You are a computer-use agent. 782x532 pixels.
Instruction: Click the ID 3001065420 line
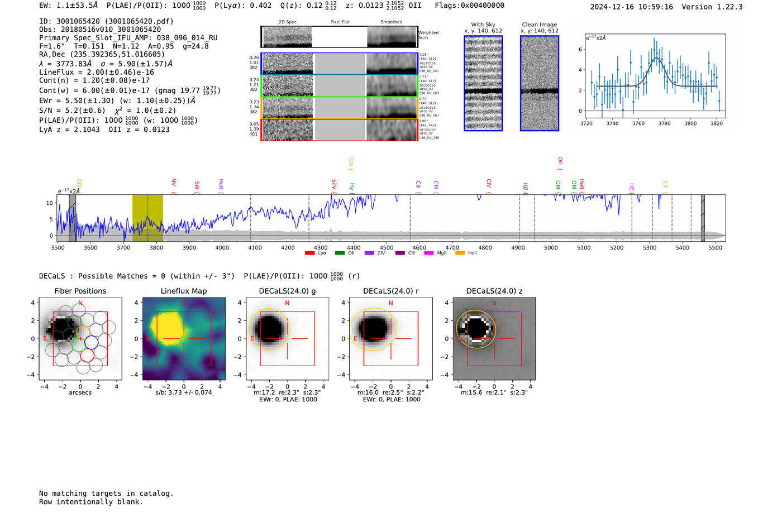tap(106, 21)
